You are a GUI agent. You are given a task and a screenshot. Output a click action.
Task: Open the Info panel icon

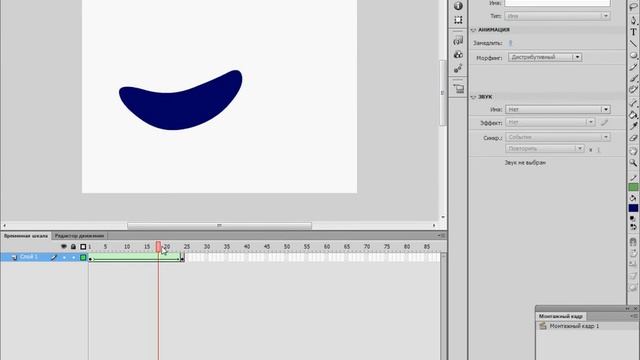click(x=458, y=6)
